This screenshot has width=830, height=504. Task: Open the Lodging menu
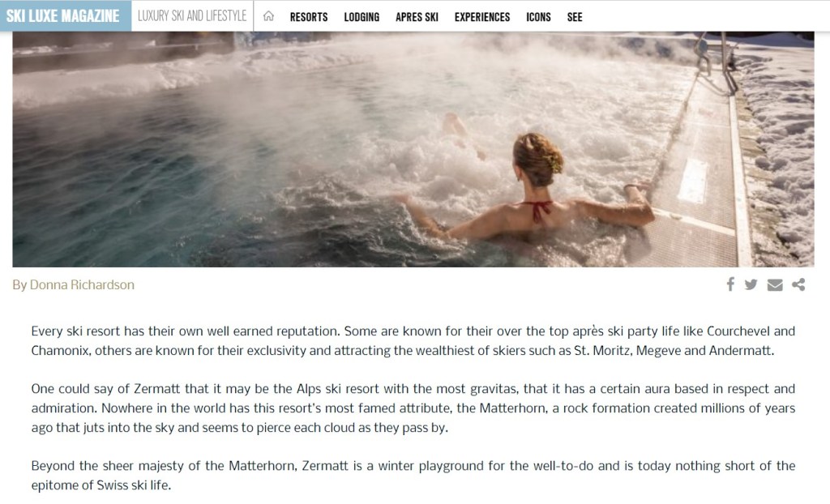pyautogui.click(x=362, y=17)
